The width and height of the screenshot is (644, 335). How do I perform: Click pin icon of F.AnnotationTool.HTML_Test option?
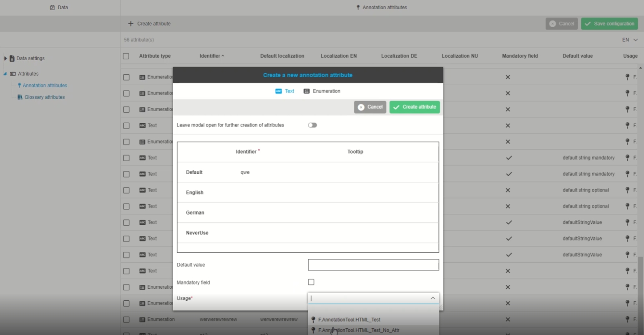313,320
